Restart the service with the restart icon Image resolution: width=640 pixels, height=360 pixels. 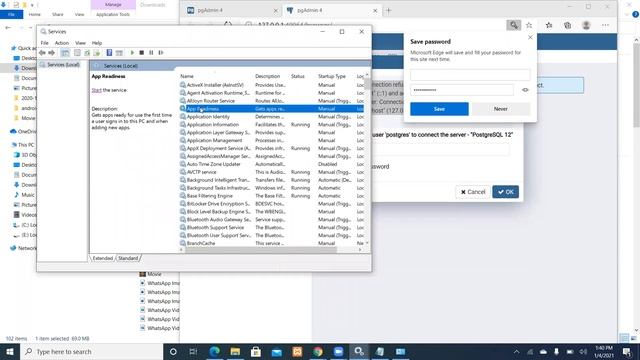point(161,53)
